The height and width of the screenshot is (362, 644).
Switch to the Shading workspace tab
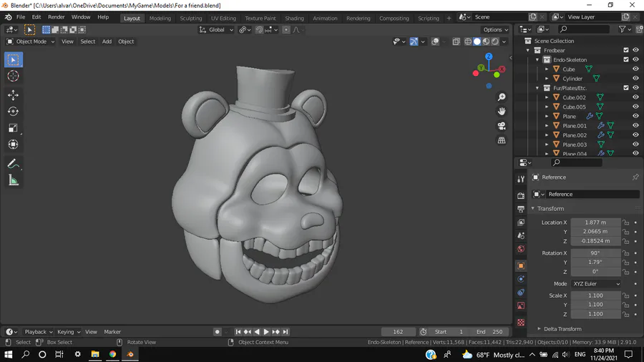click(x=294, y=18)
